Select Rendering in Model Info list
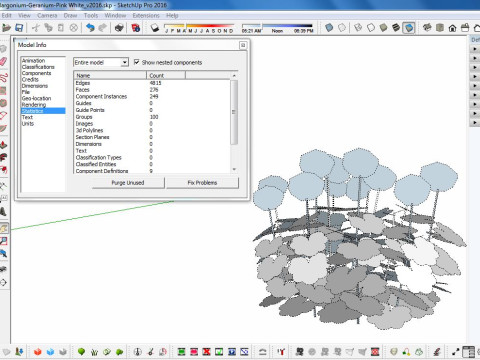The width and height of the screenshot is (480, 360). (x=34, y=105)
